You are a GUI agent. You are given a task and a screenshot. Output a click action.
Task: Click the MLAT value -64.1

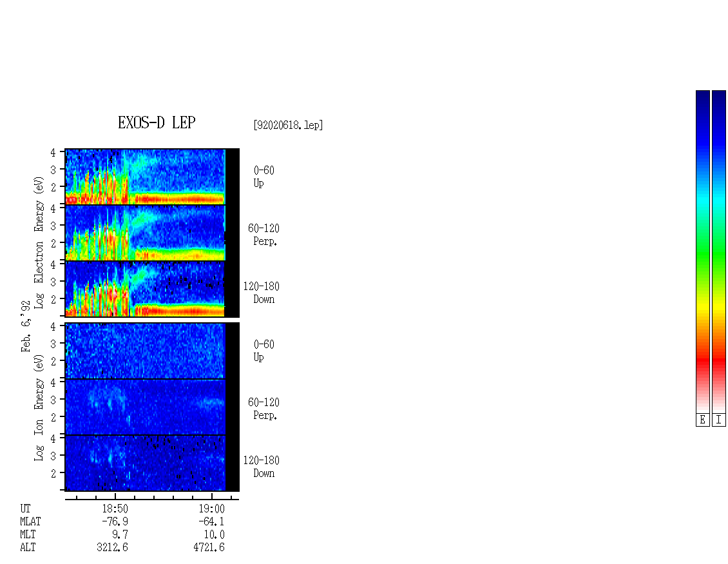tap(212, 521)
